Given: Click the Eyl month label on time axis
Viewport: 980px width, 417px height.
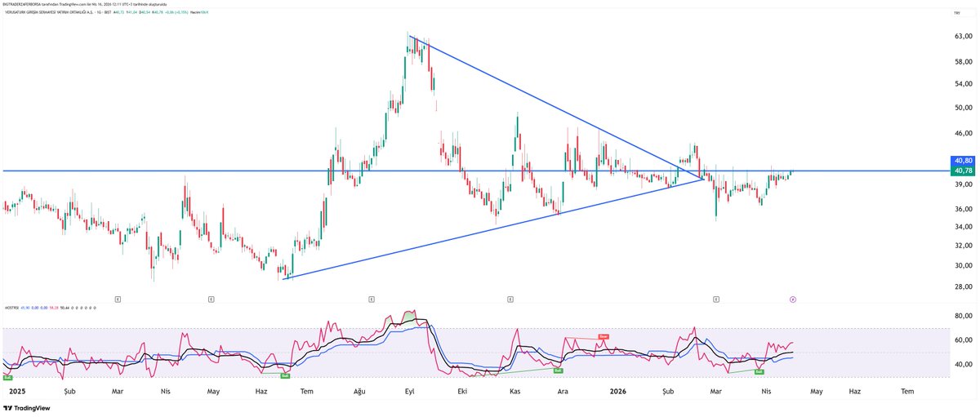Looking at the screenshot, I should coord(410,392).
